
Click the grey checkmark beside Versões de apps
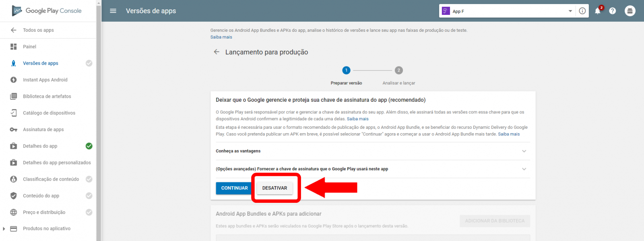pos(89,63)
